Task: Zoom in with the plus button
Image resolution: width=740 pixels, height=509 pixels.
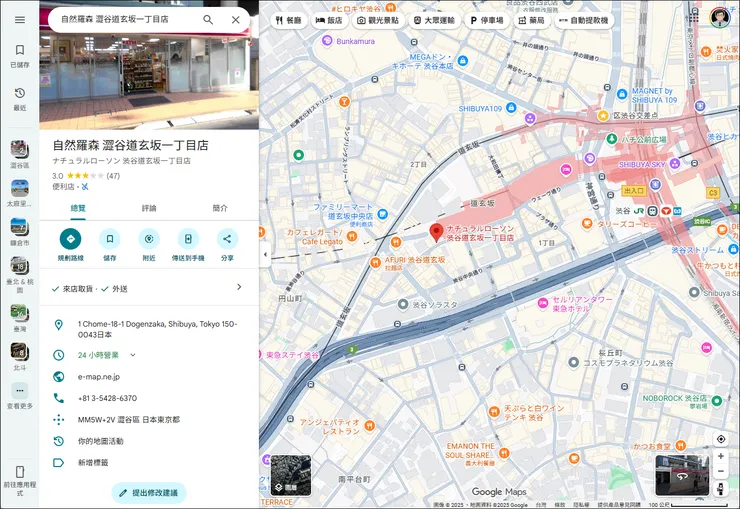Action: point(721,456)
